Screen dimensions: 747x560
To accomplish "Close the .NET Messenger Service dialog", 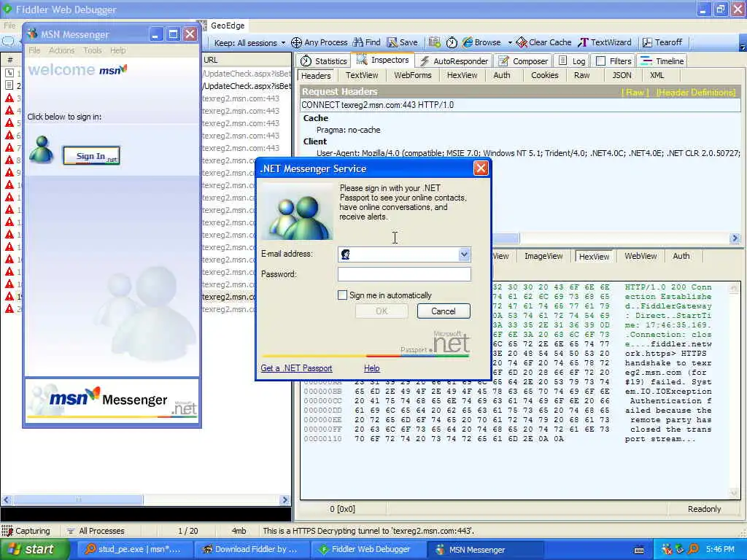I will pos(481,168).
